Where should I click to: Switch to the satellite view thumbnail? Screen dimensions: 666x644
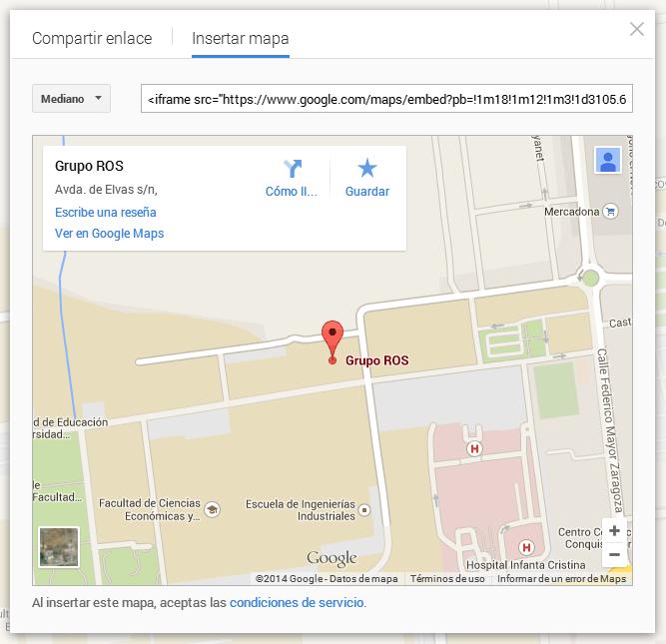pyautogui.click(x=59, y=547)
